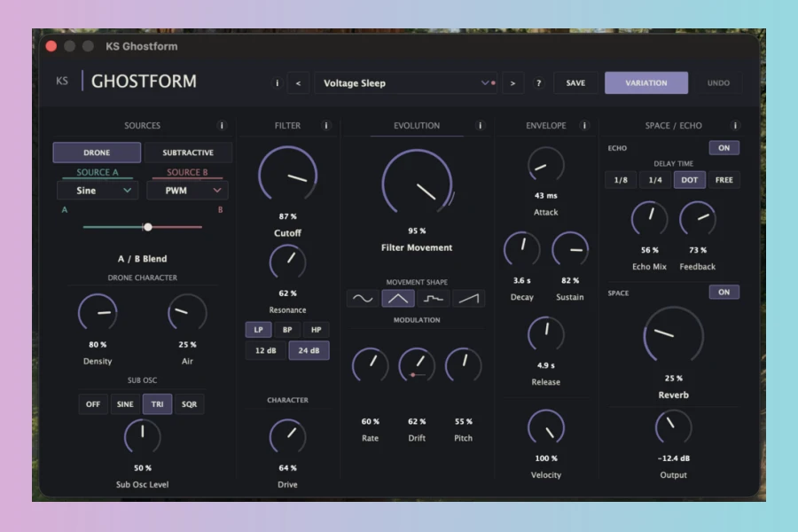Viewport: 798px width, 532px height.
Task: Click the -12.4 dB Output value
Action: [x=673, y=458]
